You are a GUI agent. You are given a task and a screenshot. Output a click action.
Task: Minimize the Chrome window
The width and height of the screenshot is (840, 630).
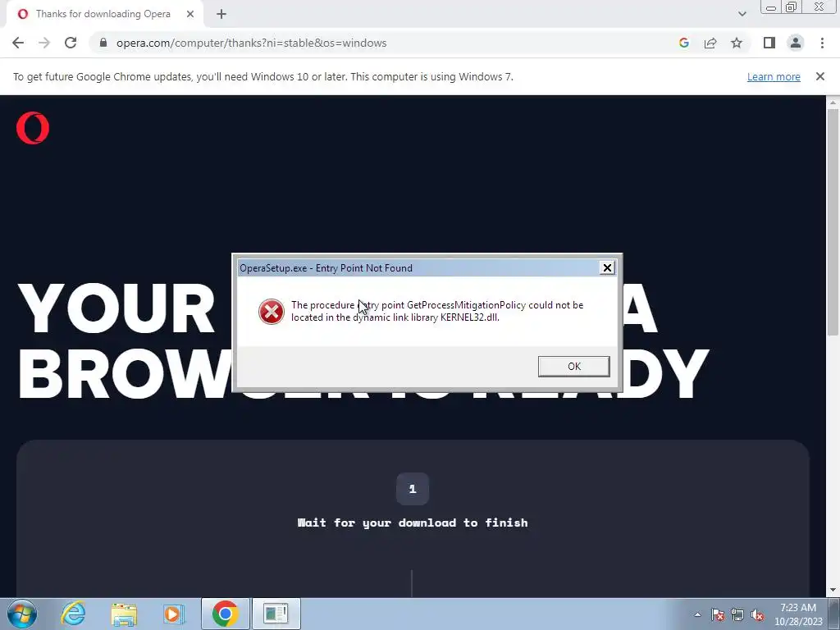point(771,7)
